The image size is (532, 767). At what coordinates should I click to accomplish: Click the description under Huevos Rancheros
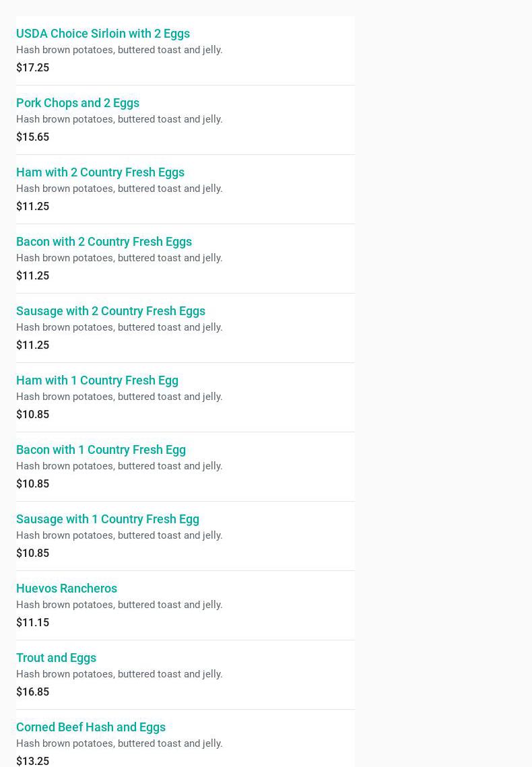pos(119,605)
